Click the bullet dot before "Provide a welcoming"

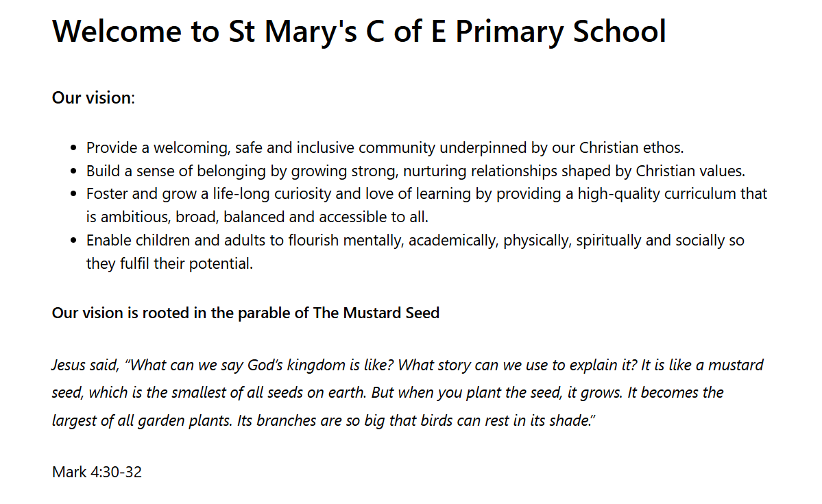pyautogui.click(x=74, y=148)
